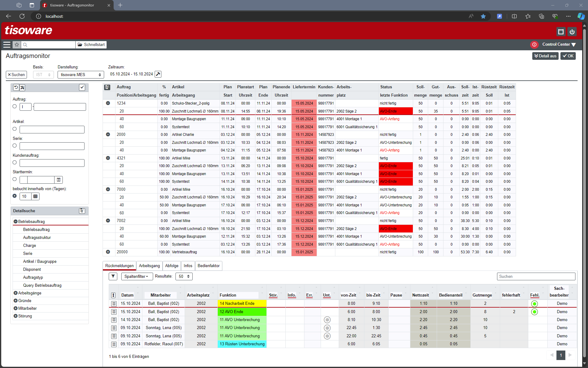Collapse order 4321 row
Viewport: 588px width, 368px height.
click(108, 158)
